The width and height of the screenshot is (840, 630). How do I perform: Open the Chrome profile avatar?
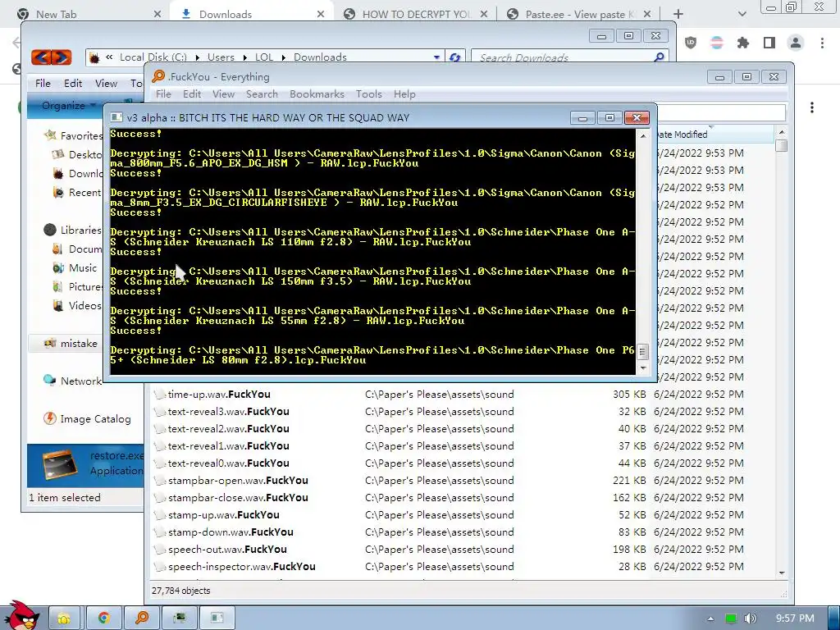click(796, 43)
